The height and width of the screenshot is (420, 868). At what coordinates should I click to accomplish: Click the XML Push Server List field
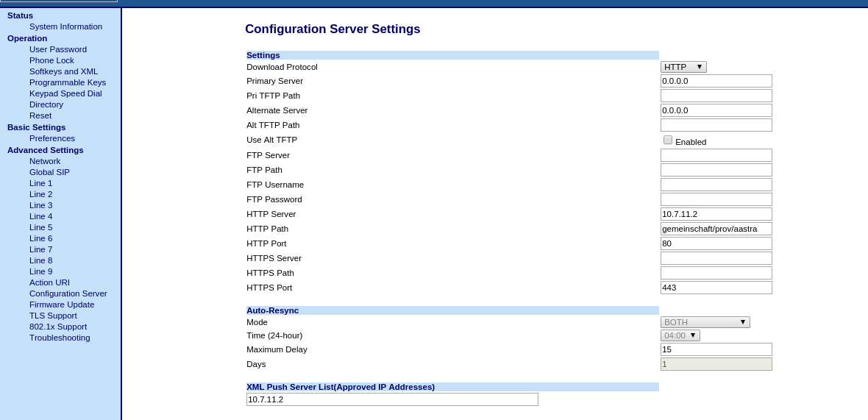tap(392, 399)
